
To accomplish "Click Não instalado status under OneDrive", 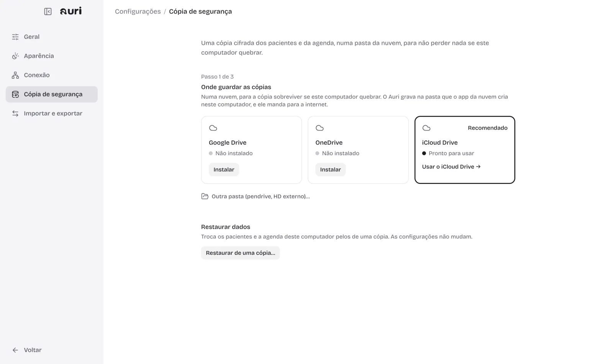I will (x=337, y=153).
